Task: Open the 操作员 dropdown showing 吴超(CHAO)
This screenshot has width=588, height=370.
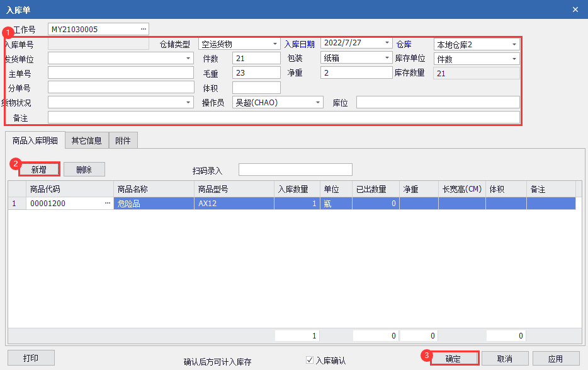Action: 318,102
